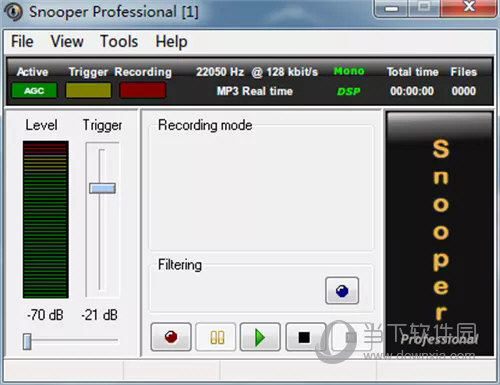Click the Recording mode group box area
This screenshot has width=500, height=385.
coord(261,187)
